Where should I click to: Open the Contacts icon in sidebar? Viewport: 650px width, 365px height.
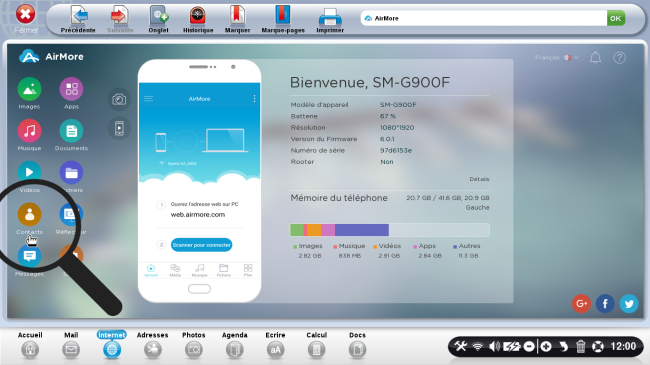(x=29, y=214)
